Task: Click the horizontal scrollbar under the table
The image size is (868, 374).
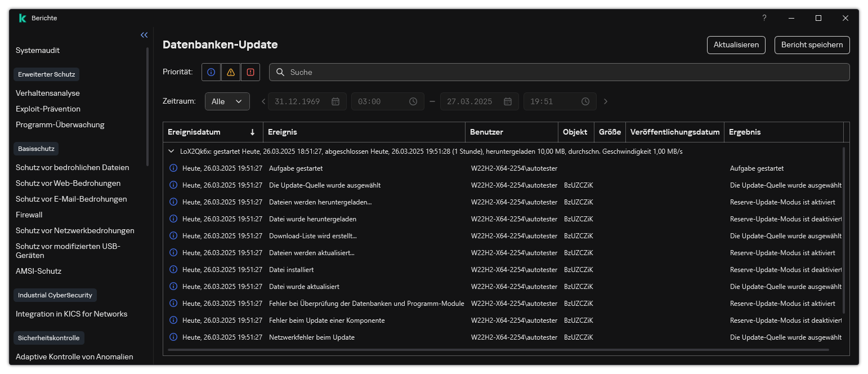Action: (498, 350)
